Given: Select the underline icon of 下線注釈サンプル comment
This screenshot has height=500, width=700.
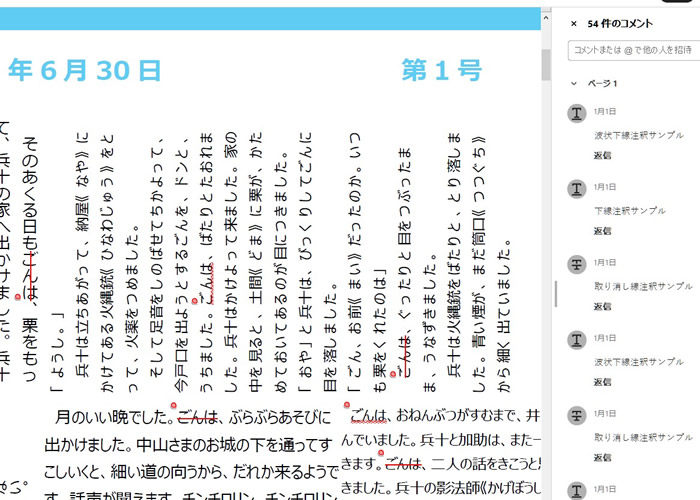Looking at the screenshot, I should [576, 189].
